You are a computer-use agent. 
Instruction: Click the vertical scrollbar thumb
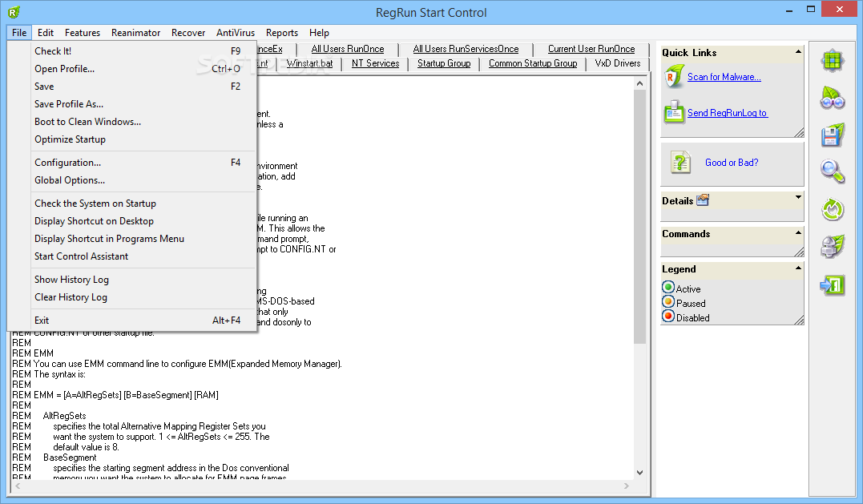(639, 216)
